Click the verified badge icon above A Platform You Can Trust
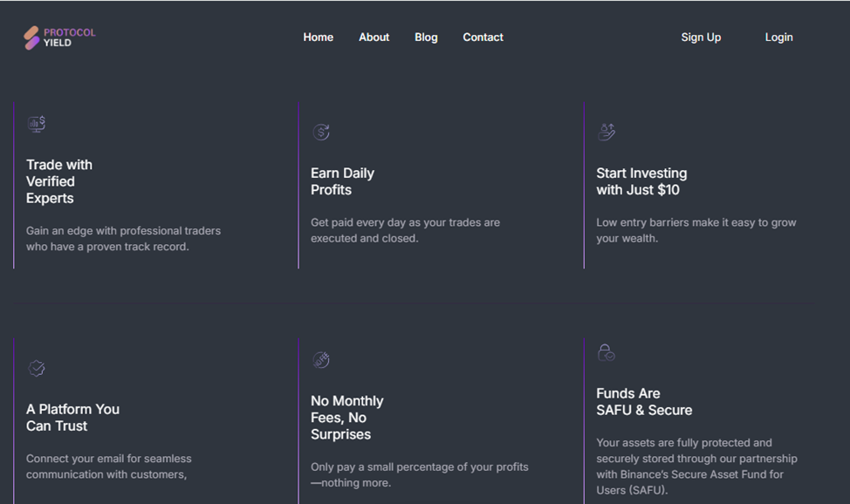Viewport: 850px width, 504px height. [x=37, y=368]
